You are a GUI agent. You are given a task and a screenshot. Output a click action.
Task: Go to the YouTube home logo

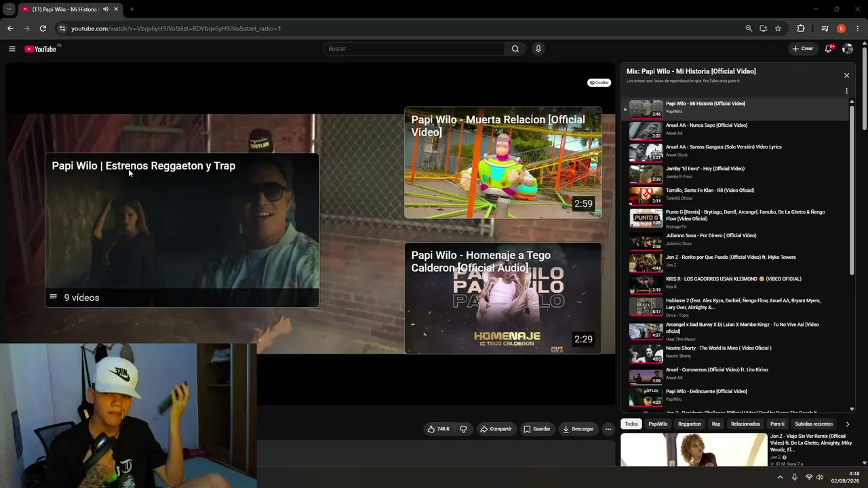tap(41, 49)
